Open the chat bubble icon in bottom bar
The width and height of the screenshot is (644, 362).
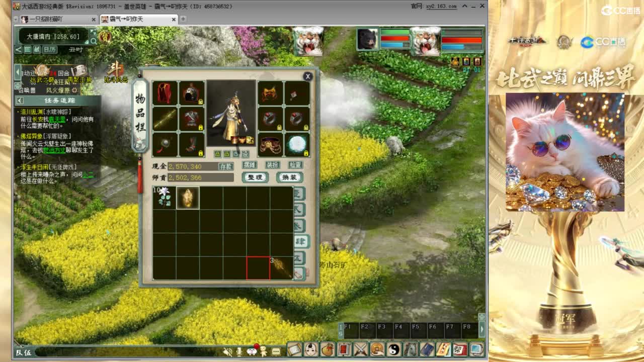(x=276, y=352)
